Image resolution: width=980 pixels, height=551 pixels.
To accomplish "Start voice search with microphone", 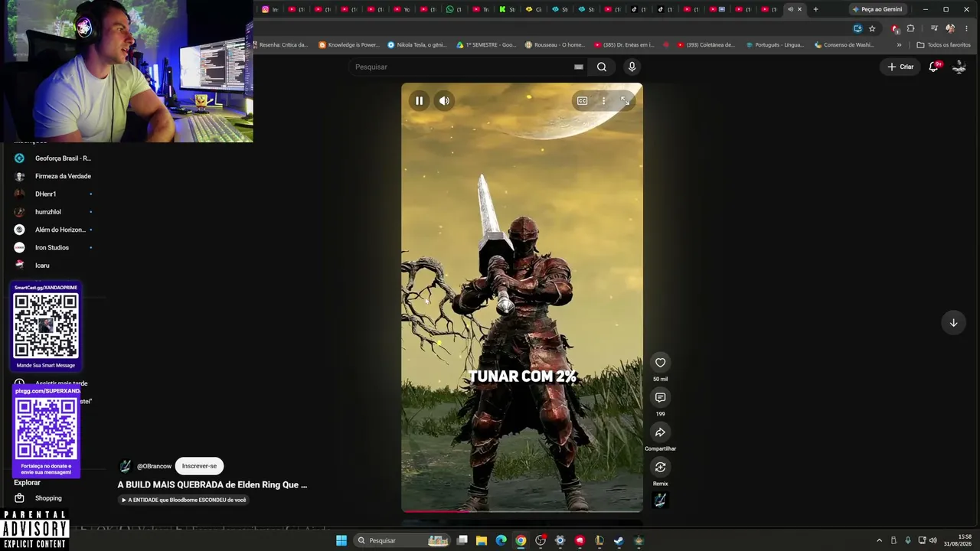I will 632,67.
